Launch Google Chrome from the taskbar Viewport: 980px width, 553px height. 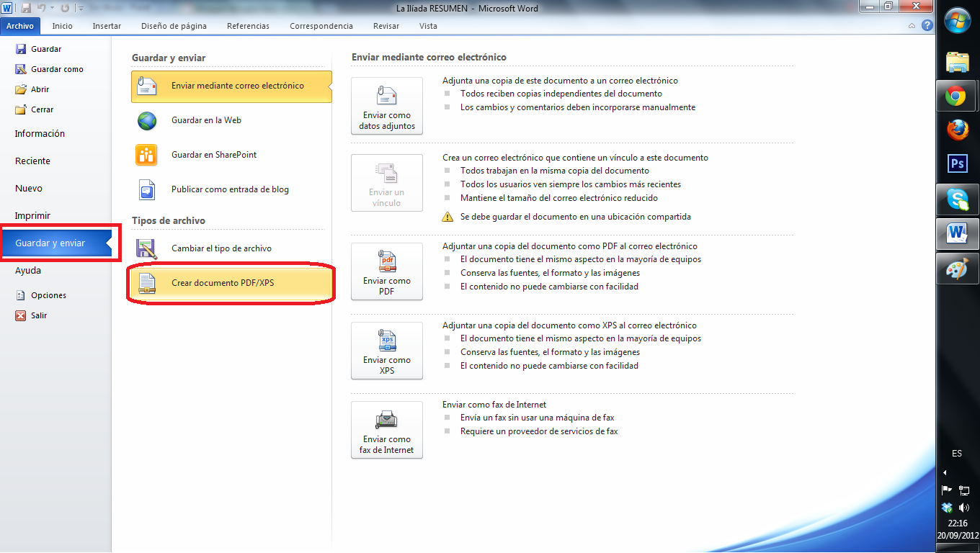click(x=957, y=96)
